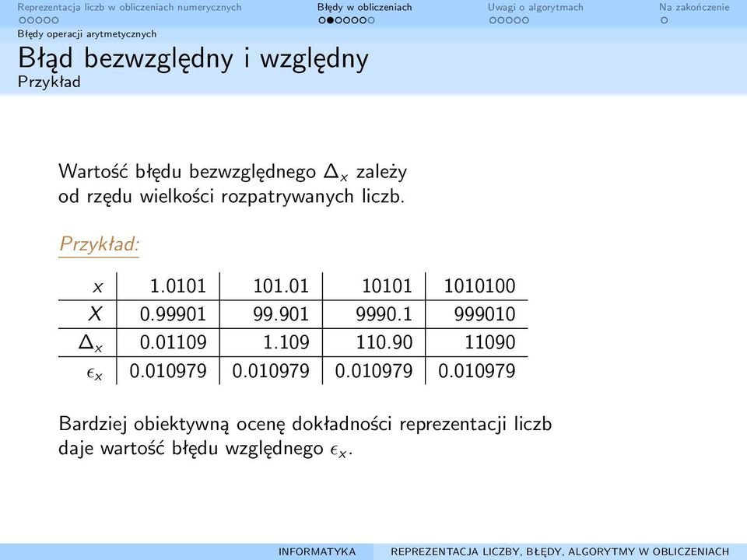Click the last dot under 'Błędy w obliczeniach'
This screenshot has width=747, height=560.
371,20
